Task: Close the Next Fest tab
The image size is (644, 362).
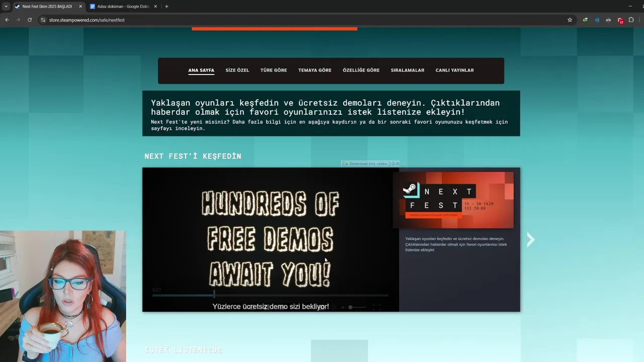Action: coord(80,6)
